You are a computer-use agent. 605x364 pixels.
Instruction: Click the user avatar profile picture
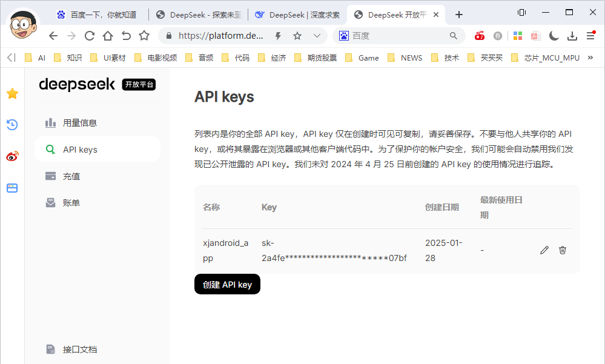23,24
